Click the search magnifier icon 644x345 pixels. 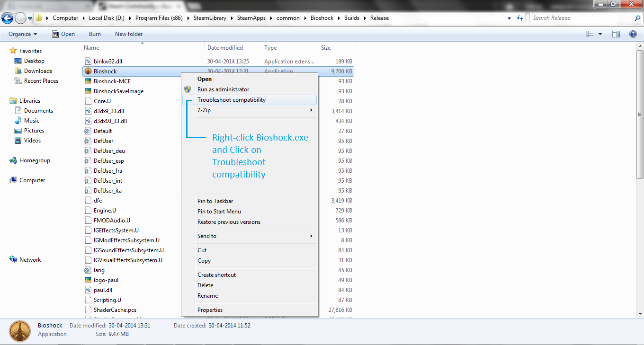[637, 18]
